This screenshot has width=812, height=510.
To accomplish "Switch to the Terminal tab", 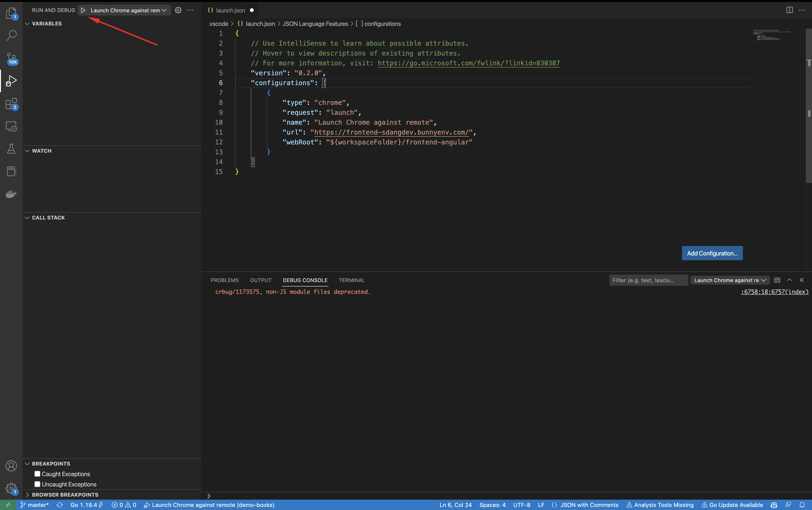I will click(x=351, y=280).
